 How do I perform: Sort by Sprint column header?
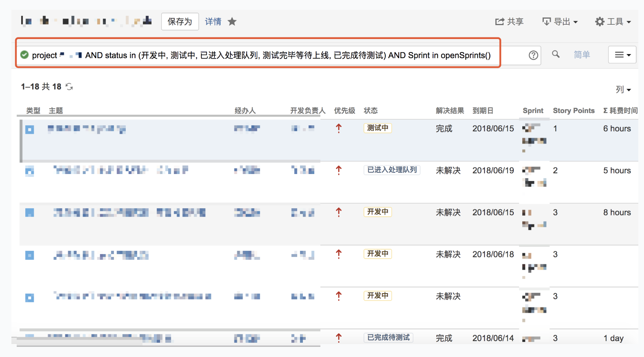[x=533, y=111]
